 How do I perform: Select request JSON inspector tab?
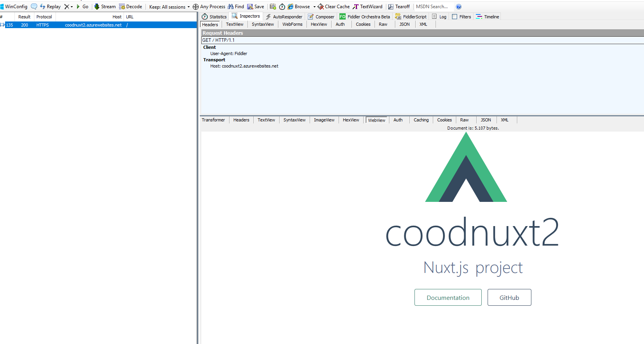(x=405, y=24)
